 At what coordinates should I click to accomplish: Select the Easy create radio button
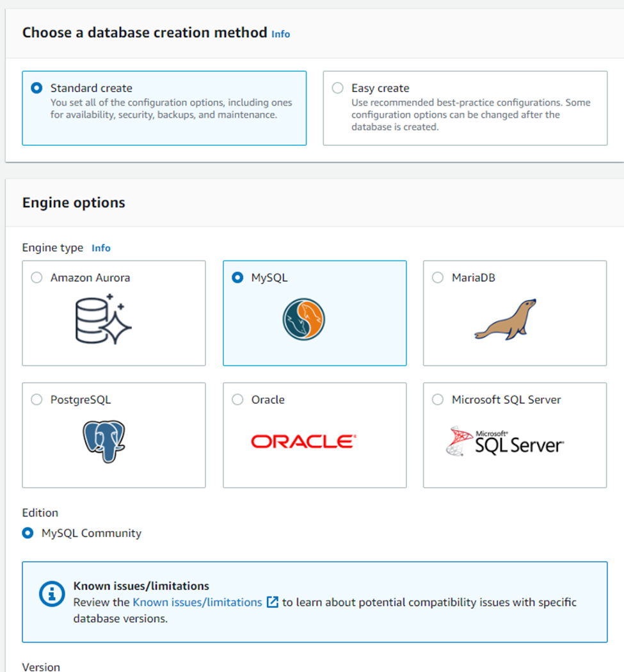tap(338, 88)
